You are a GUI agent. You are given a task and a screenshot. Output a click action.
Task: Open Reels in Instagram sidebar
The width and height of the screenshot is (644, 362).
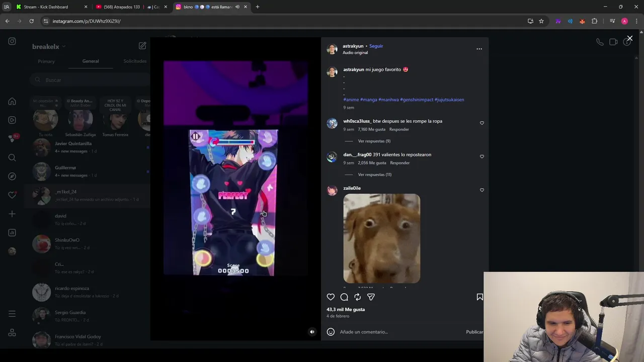click(x=12, y=120)
